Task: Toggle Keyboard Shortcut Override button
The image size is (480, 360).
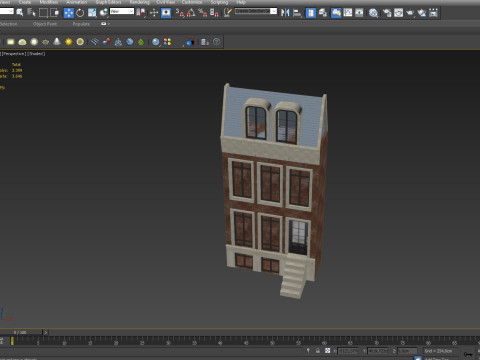Action: (x=166, y=13)
